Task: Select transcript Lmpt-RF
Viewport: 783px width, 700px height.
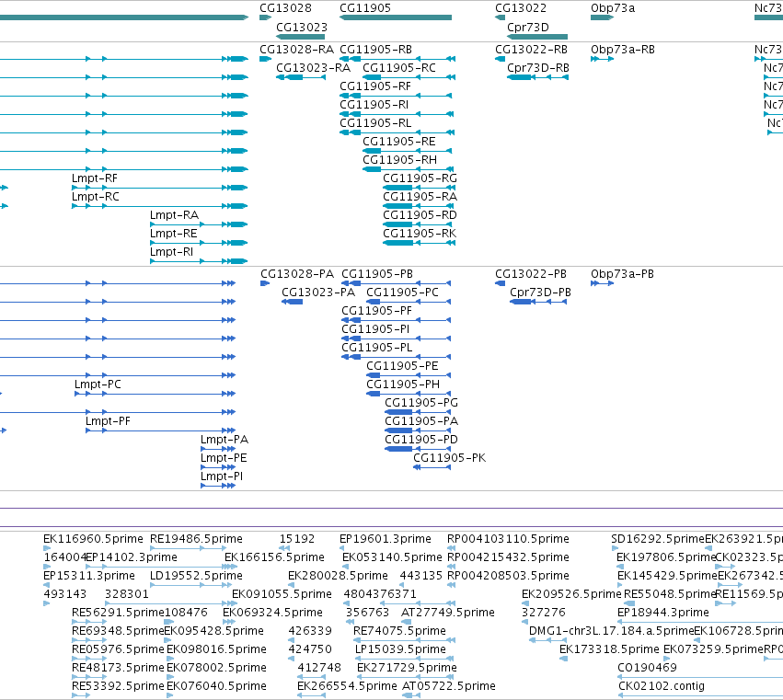Action: click(95, 178)
